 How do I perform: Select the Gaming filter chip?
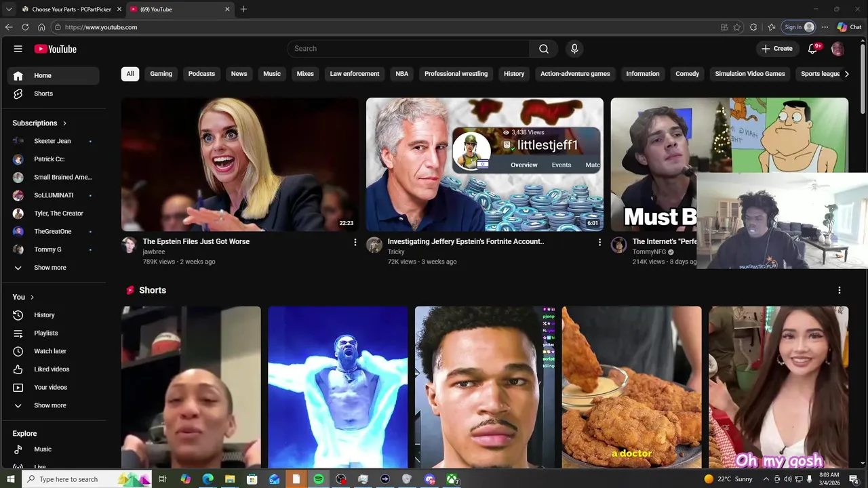pos(161,74)
